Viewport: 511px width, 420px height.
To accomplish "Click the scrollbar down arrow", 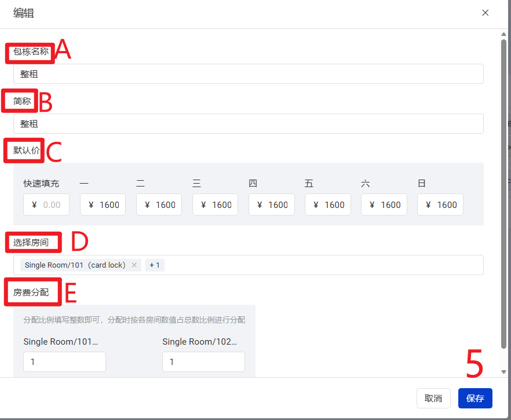I will click(503, 372).
